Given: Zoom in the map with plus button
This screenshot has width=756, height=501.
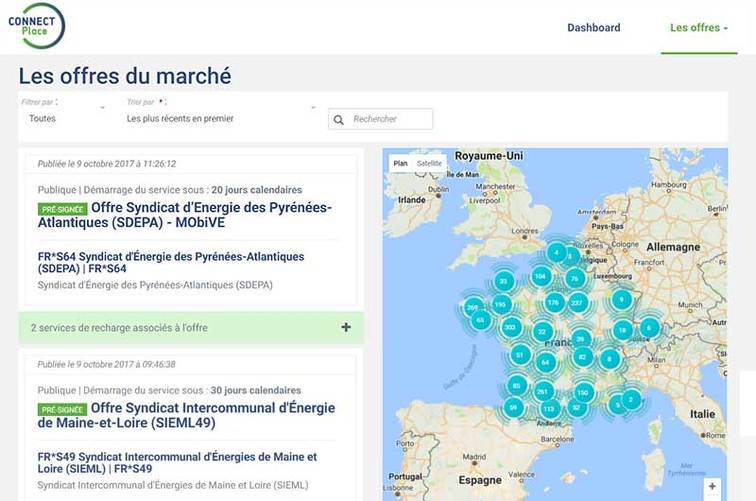Looking at the screenshot, I should [713, 487].
